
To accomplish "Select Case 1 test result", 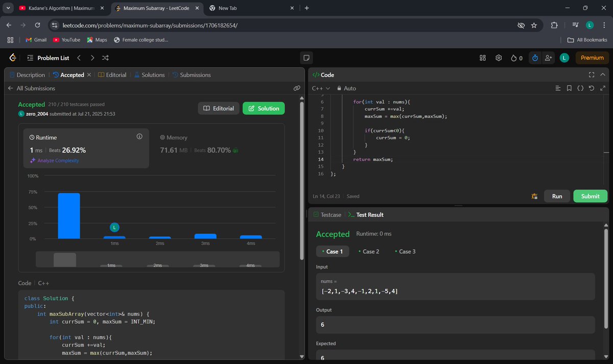I will (332, 251).
